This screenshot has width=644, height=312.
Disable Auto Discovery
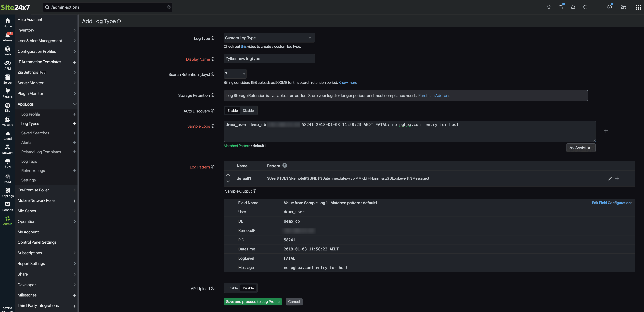point(248,110)
